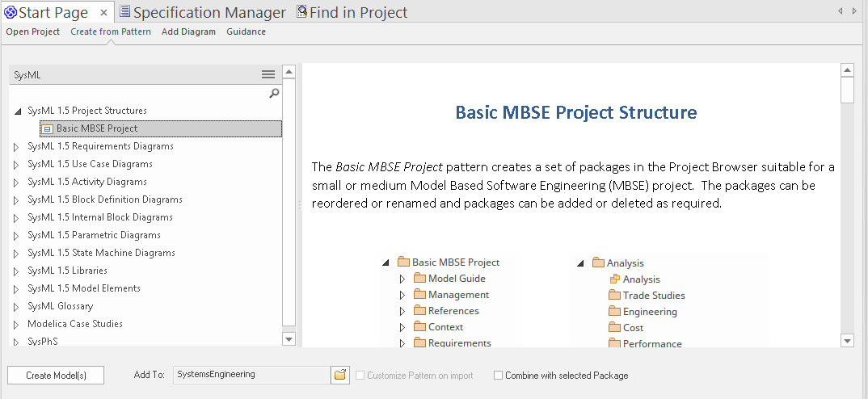Expand SysML 1.5 Libraries node

(17, 271)
